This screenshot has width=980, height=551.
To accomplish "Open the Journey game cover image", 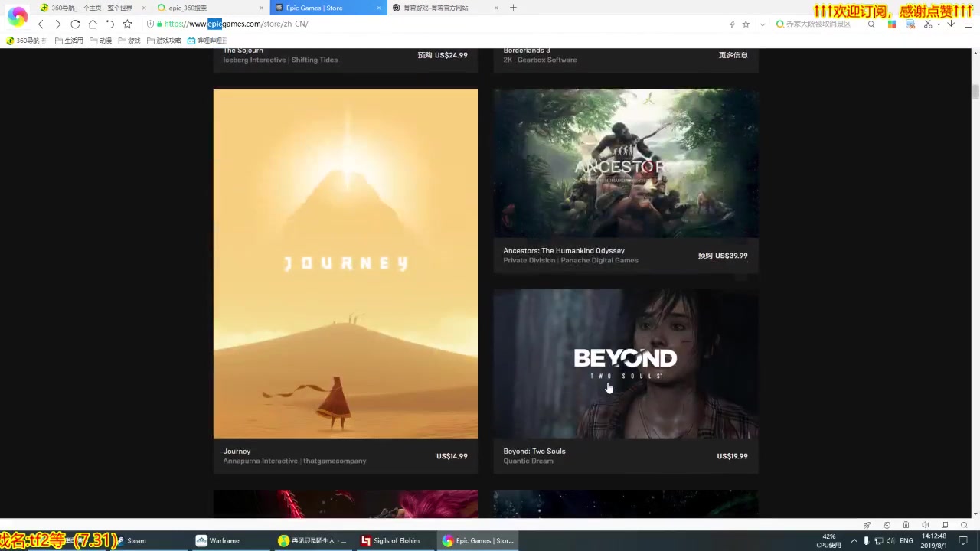I will point(345,263).
